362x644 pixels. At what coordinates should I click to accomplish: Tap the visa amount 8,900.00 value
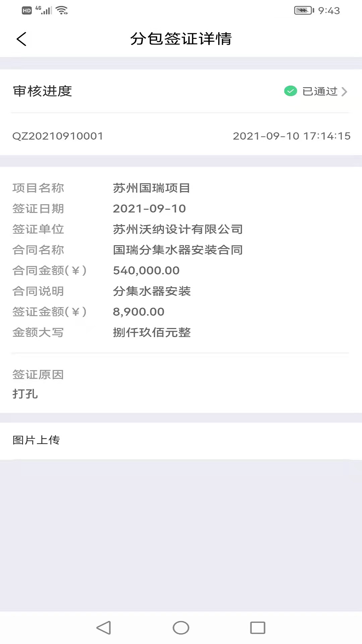click(x=138, y=312)
